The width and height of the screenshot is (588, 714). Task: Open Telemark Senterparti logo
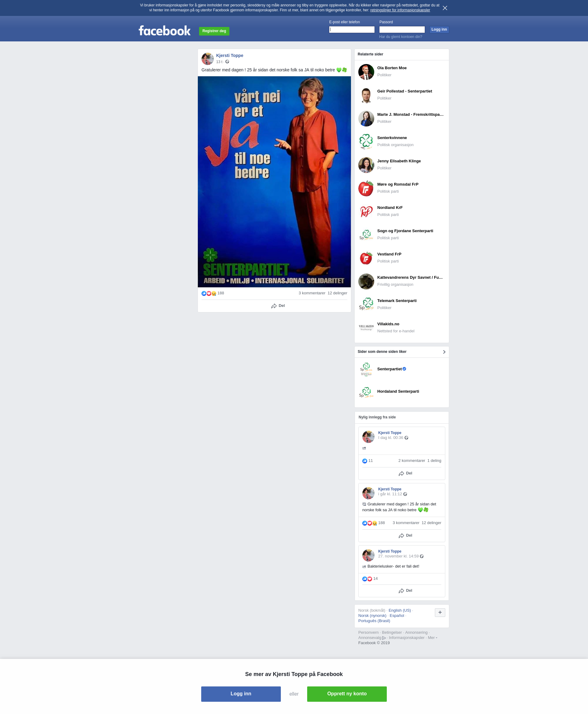366,304
